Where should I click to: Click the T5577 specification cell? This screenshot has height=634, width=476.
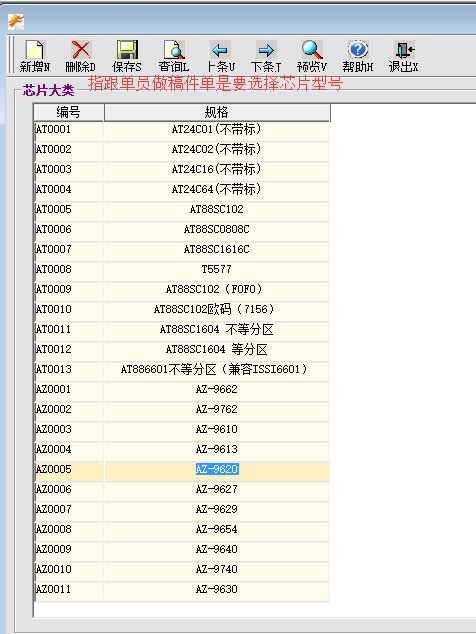(x=217, y=269)
